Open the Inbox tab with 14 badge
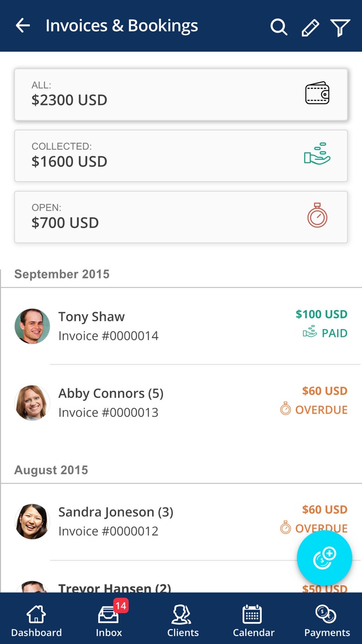This screenshot has height=644, width=362. point(109,621)
